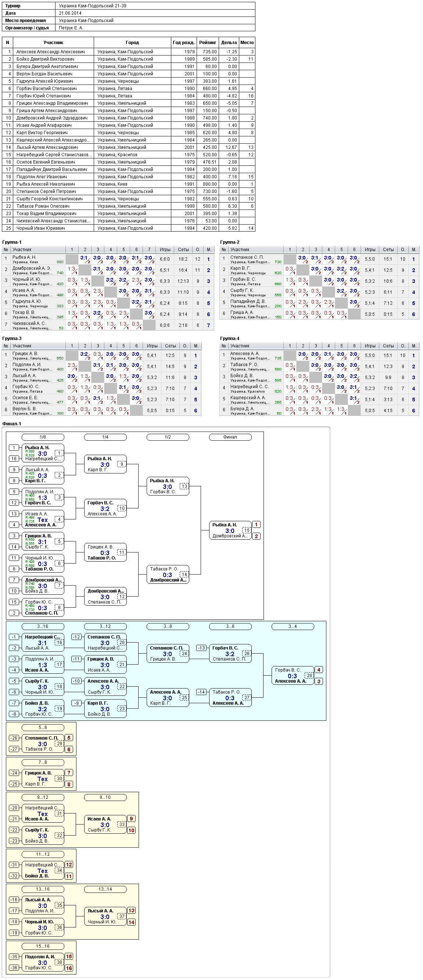Click the '3...12' round label
The height and width of the screenshot is (980, 423).
point(105,627)
